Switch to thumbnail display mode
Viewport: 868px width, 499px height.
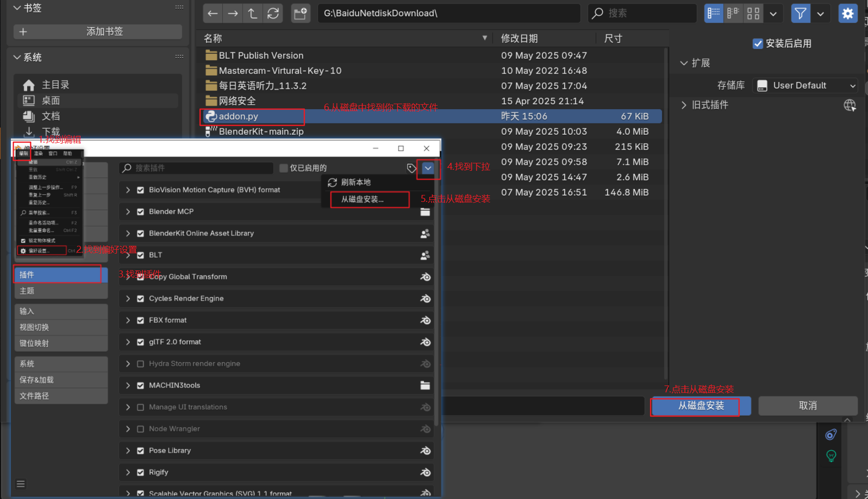point(753,13)
